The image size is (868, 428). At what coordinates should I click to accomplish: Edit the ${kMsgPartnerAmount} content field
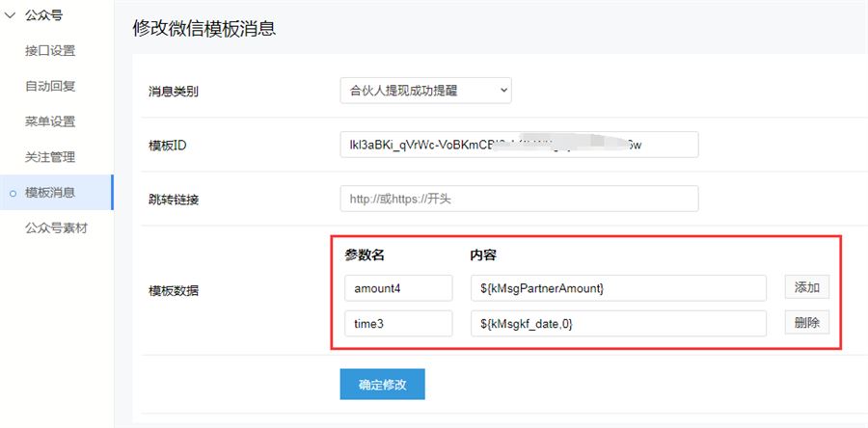click(x=618, y=287)
